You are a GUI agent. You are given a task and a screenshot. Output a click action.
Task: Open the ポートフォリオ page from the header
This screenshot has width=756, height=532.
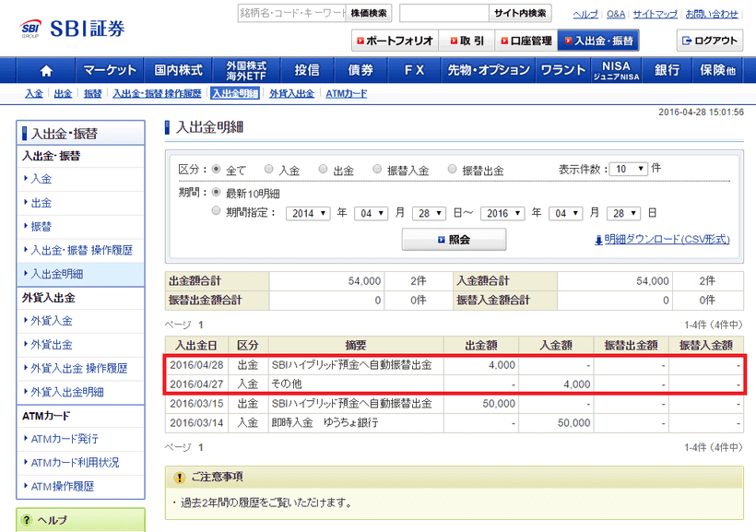point(396,41)
